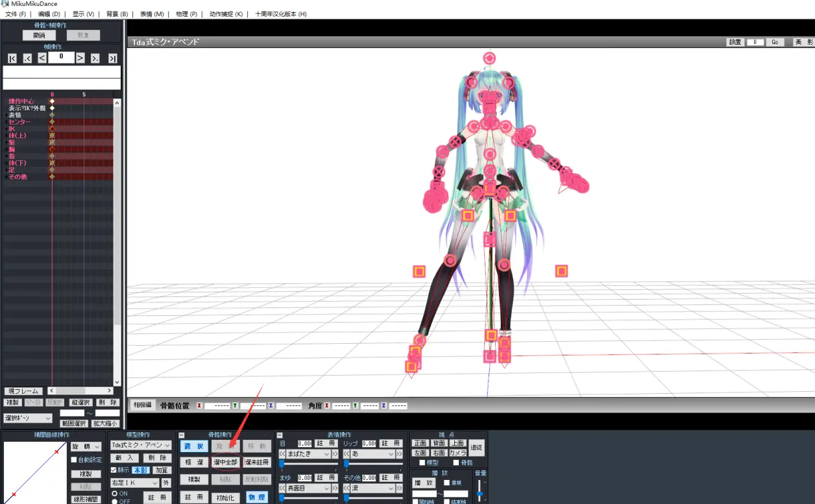This screenshot has height=504, width=815.
Task: Open the あ lip morph dropdown
Action: [x=372, y=454]
